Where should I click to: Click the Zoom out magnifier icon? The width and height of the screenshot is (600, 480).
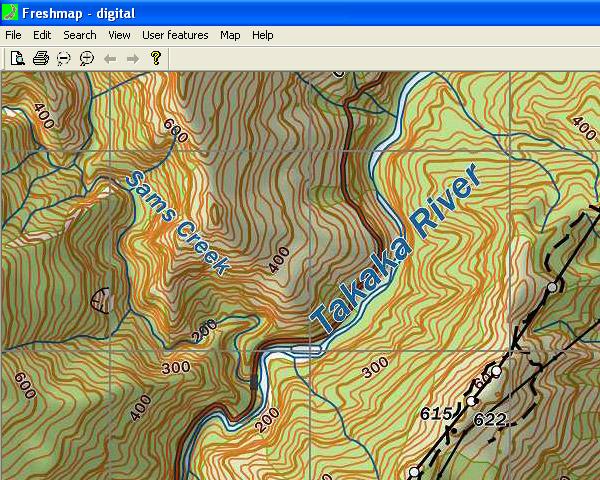64,59
